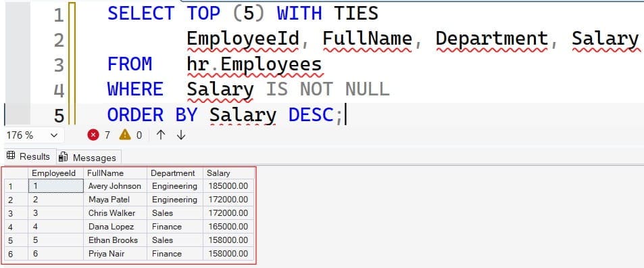Click the yellow warning count icon
644x268 pixels.
125,135
